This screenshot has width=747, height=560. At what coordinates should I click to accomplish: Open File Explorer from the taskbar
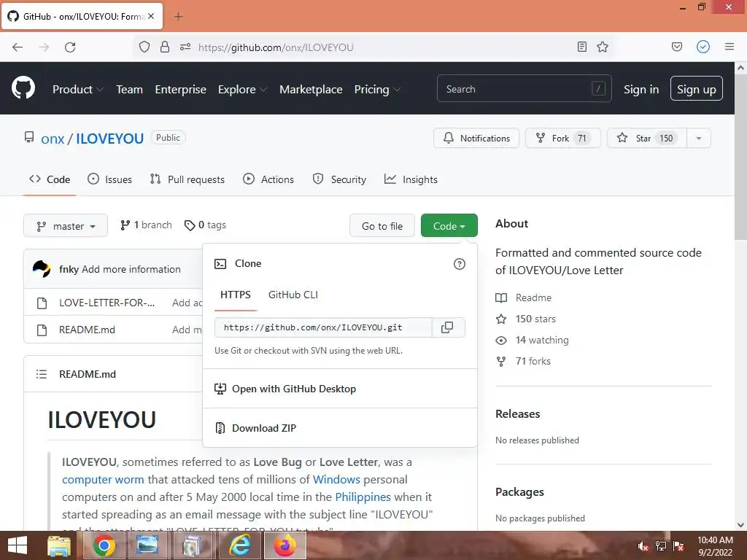[59, 545]
